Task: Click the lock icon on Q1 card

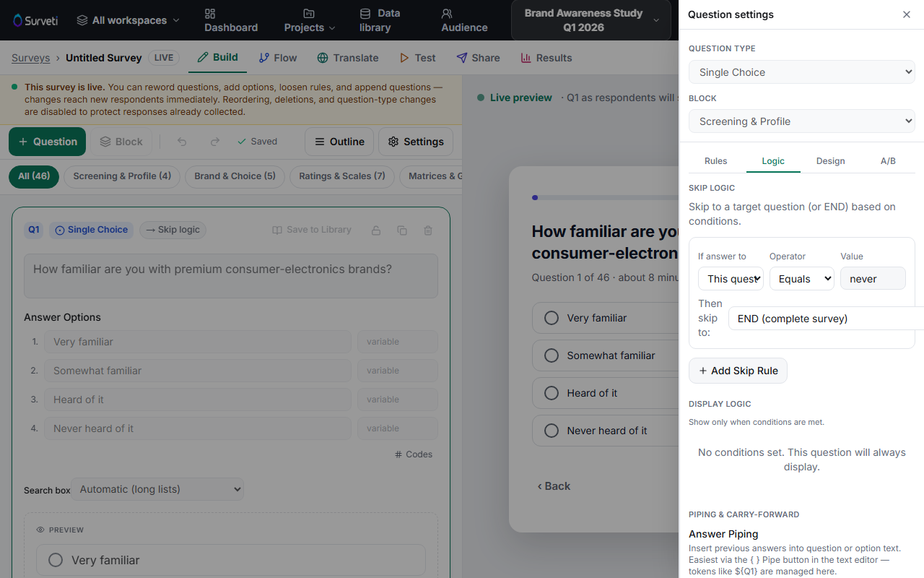Action: [376, 230]
